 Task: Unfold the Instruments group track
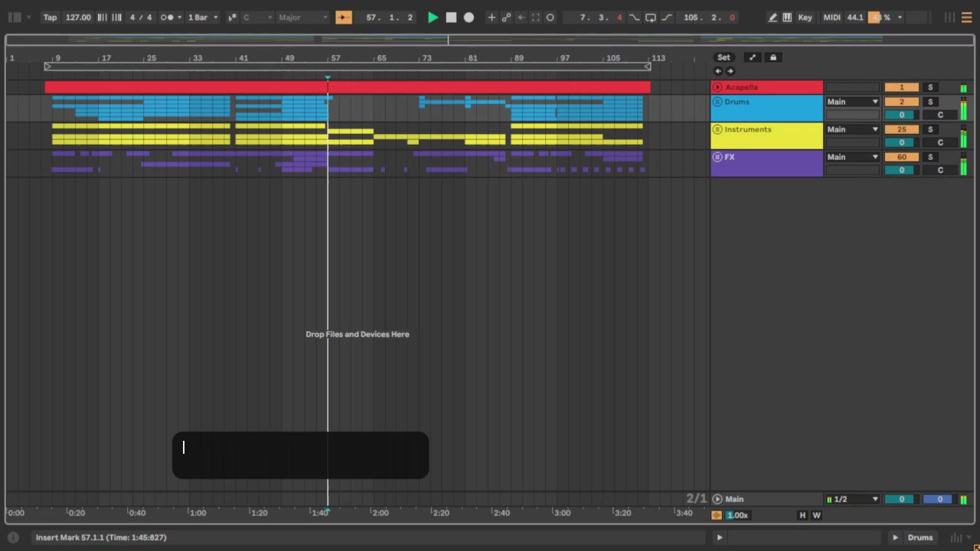[717, 129]
